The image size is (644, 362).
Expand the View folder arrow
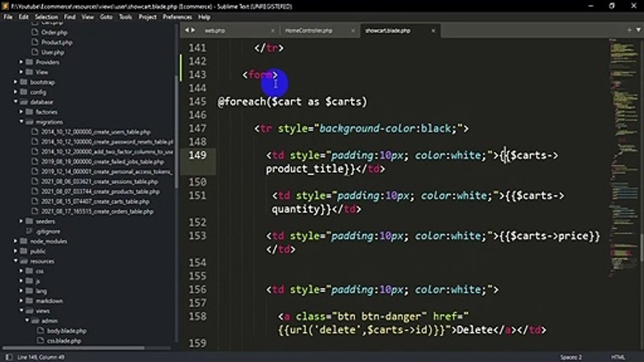[22, 72]
